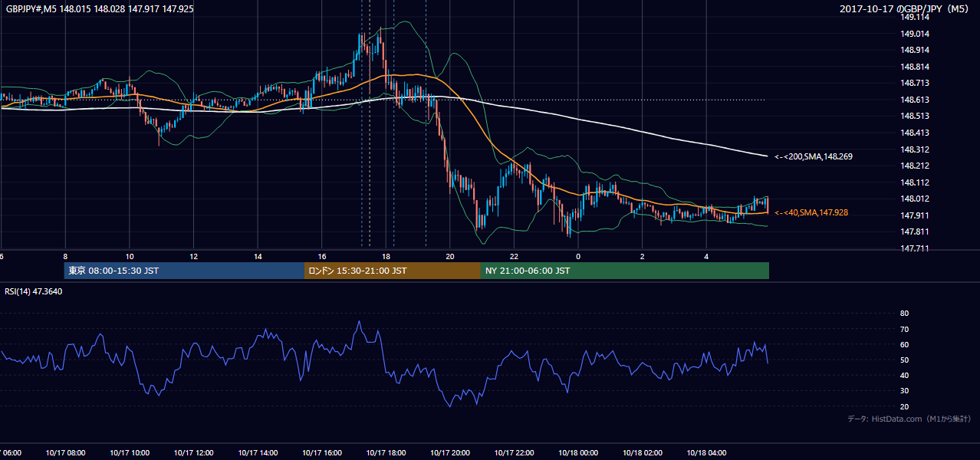Click the RSI 70 level label
Viewport: 980px width, 460px height.
tap(904, 329)
